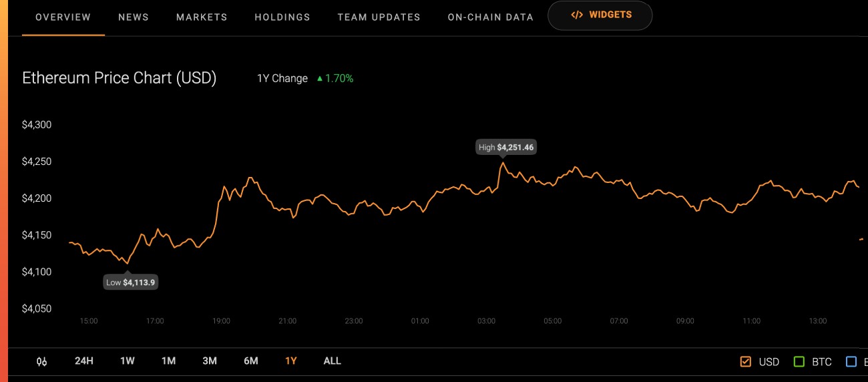The height and width of the screenshot is (382, 868).
Task: Click the $4,050 axis label
Action: point(37,309)
